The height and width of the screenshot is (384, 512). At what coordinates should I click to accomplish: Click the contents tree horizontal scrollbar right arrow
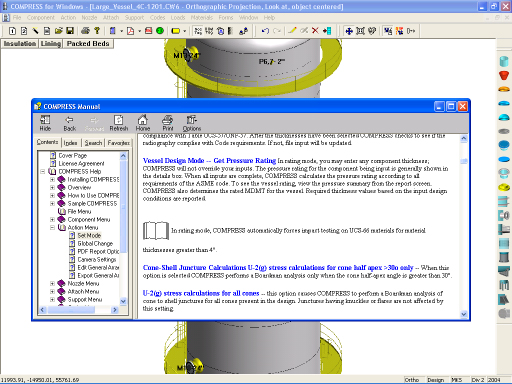tap(115, 310)
